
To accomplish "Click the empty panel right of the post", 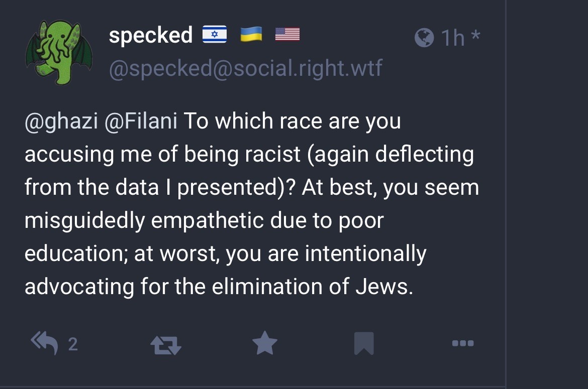I will (x=547, y=201).
